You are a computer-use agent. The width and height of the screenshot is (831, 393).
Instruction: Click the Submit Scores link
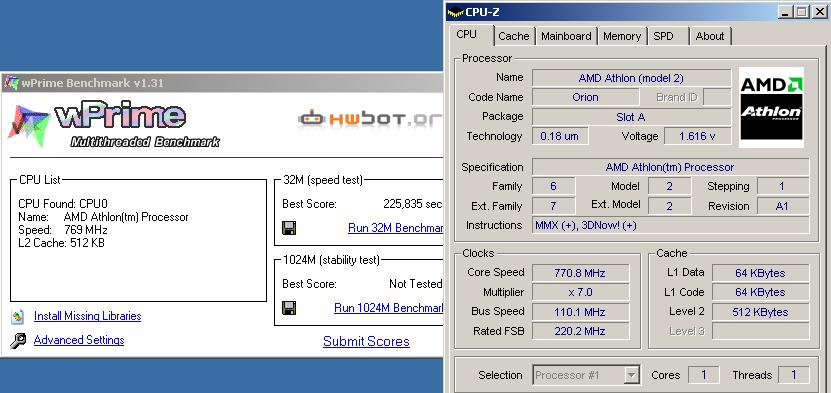coord(366,342)
